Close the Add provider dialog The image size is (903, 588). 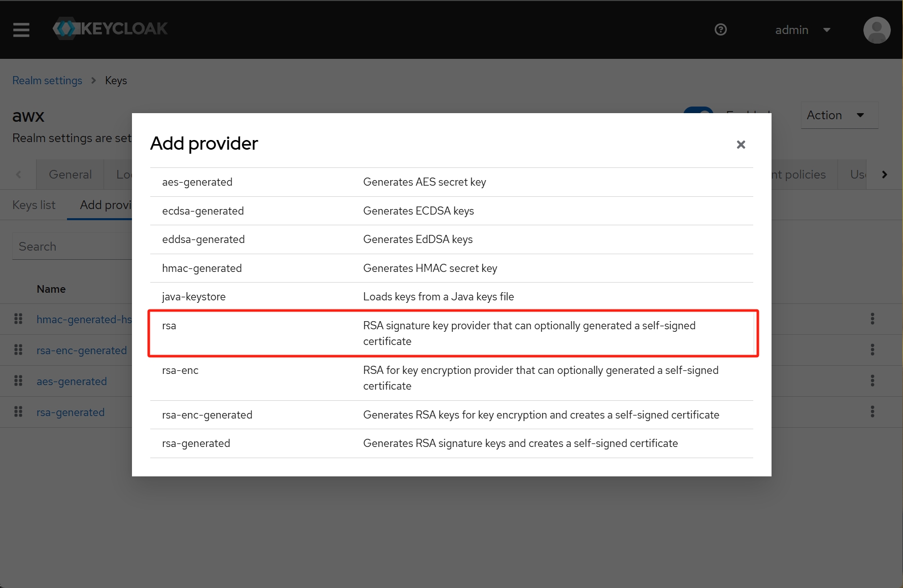[741, 145]
